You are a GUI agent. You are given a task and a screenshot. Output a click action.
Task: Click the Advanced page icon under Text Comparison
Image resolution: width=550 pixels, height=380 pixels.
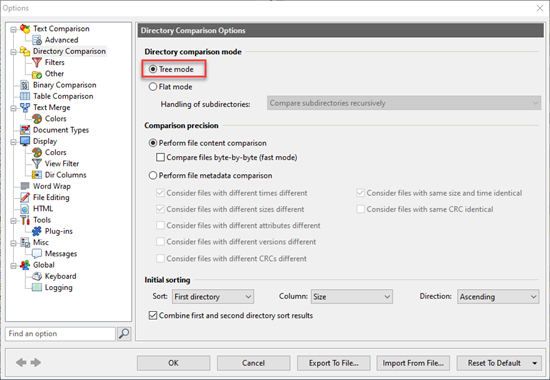37,40
